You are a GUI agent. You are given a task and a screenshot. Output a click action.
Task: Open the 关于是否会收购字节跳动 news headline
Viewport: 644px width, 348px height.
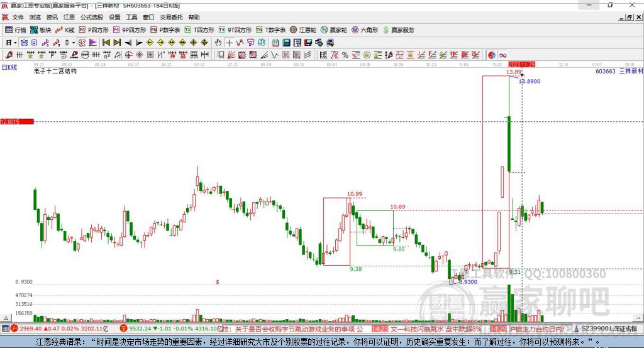[x=299, y=329]
